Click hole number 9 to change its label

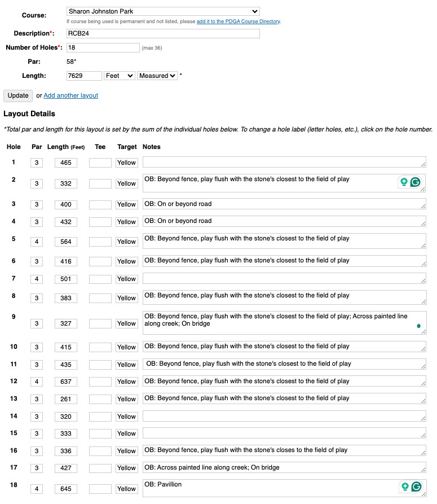(14, 317)
